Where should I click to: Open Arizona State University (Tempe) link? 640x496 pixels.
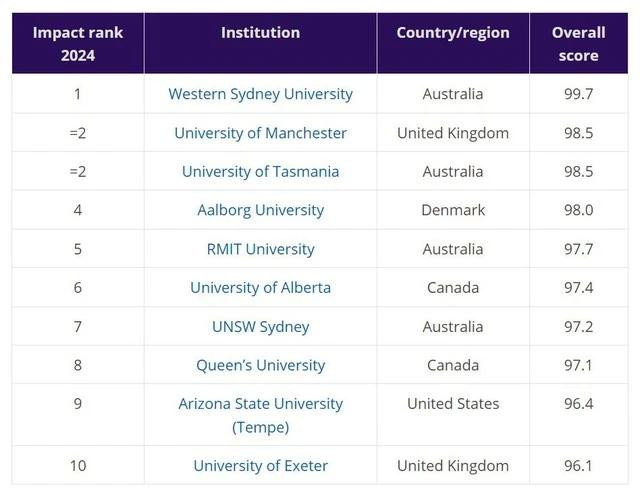[260, 404]
